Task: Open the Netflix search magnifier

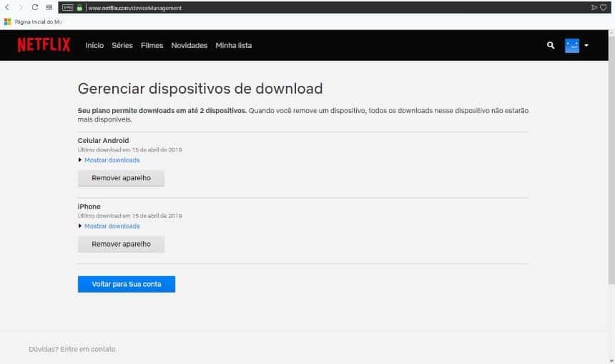Action: tap(551, 46)
